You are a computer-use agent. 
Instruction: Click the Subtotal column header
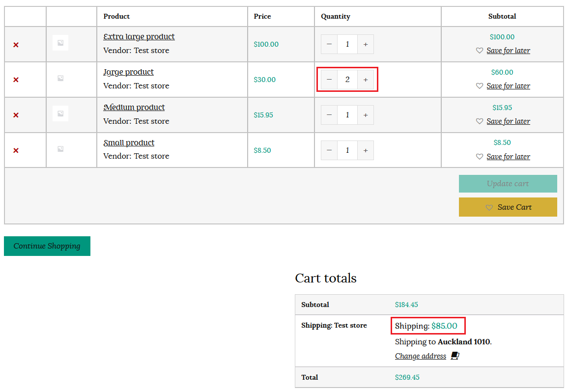tap(502, 16)
